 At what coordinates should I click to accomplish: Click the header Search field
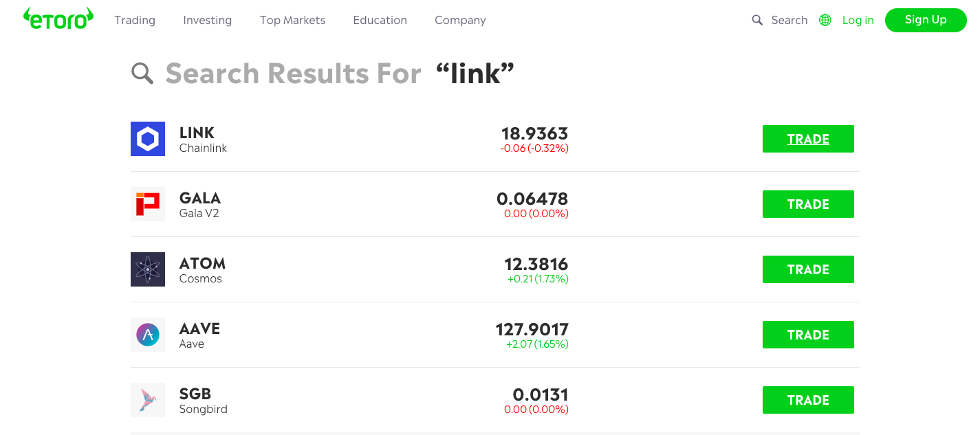789,20
